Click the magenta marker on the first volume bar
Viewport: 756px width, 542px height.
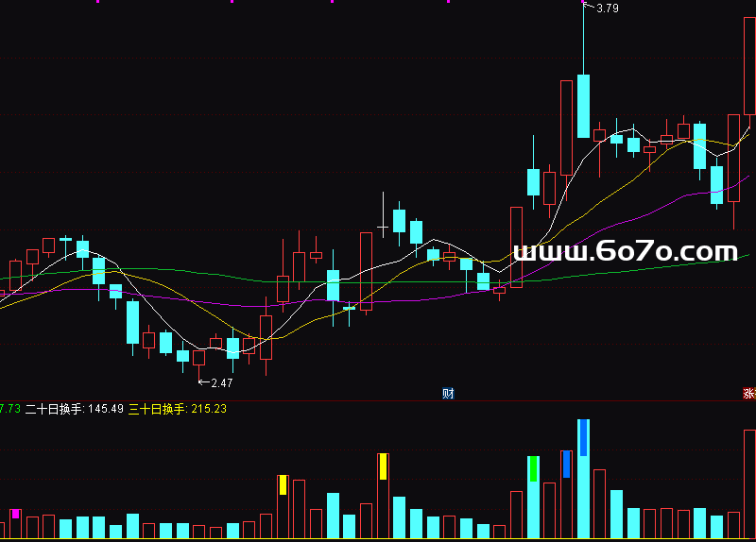[15, 514]
